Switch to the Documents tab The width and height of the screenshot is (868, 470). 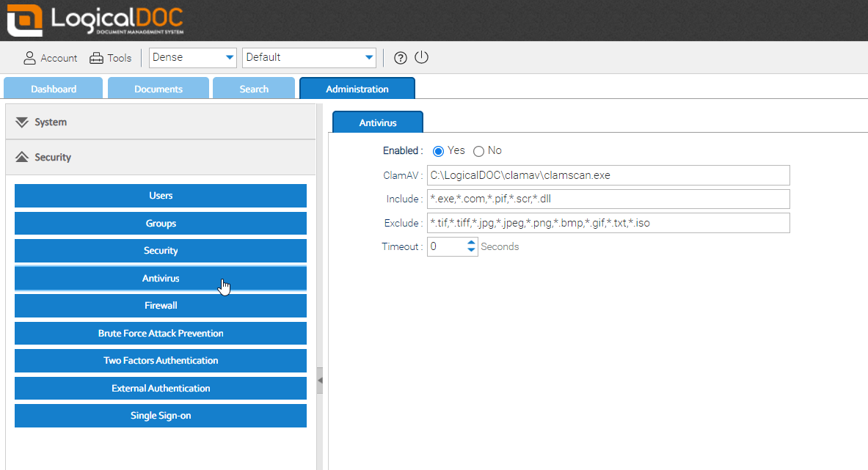158,89
